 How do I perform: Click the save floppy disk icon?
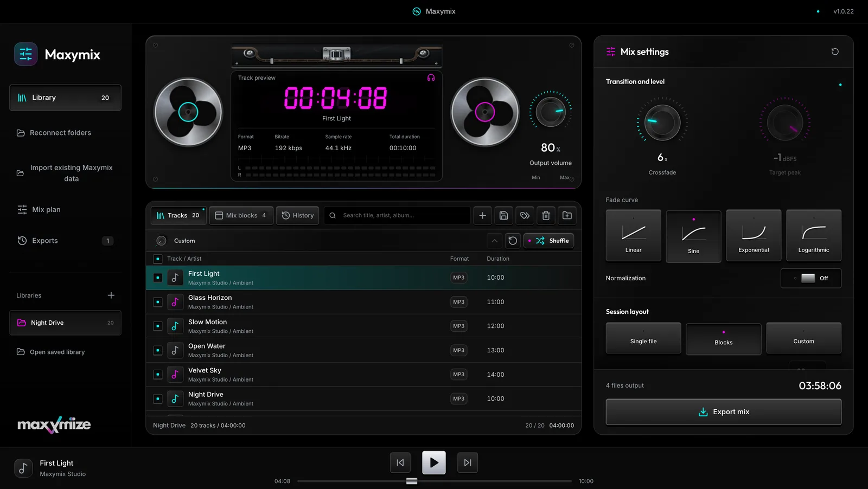[503, 216]
